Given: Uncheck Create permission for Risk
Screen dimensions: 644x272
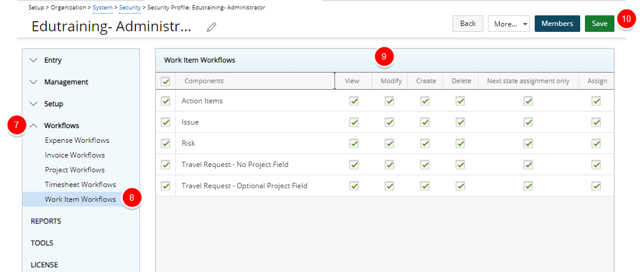Looking at the screenshot, I should [425, 143].
